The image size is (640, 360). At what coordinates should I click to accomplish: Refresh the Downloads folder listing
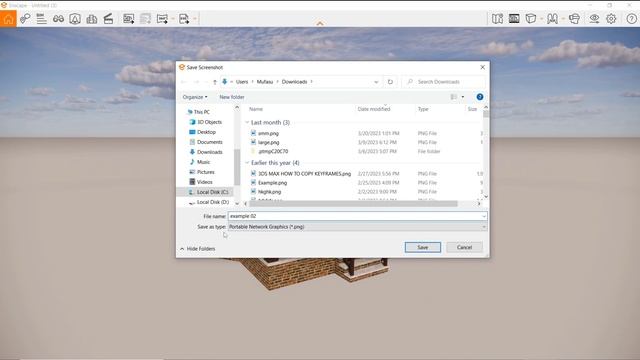pos(390,82)
